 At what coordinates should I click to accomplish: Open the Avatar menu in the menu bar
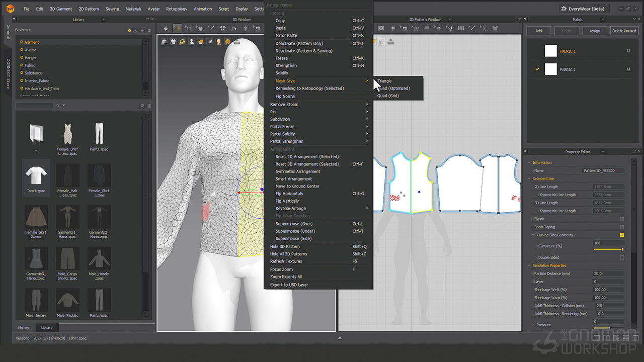pyautogui.click(x=153, y=9)
